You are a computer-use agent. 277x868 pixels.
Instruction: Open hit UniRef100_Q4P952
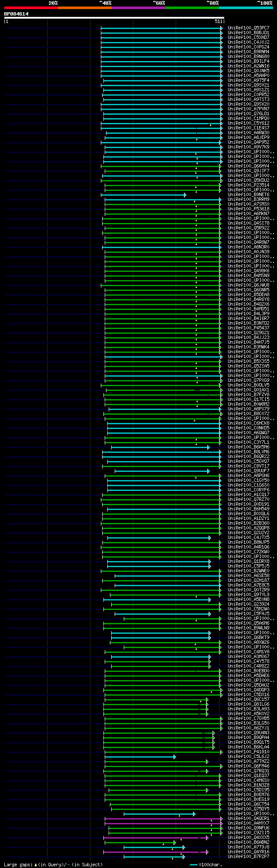[248, 142]
